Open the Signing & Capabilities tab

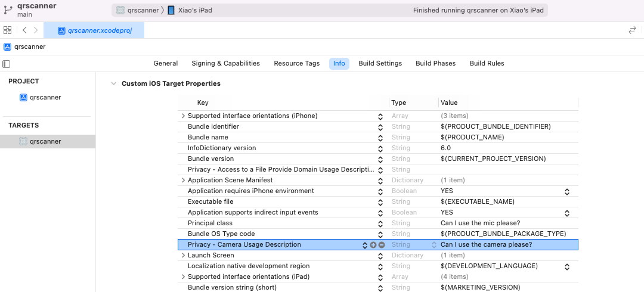[225, 63]
